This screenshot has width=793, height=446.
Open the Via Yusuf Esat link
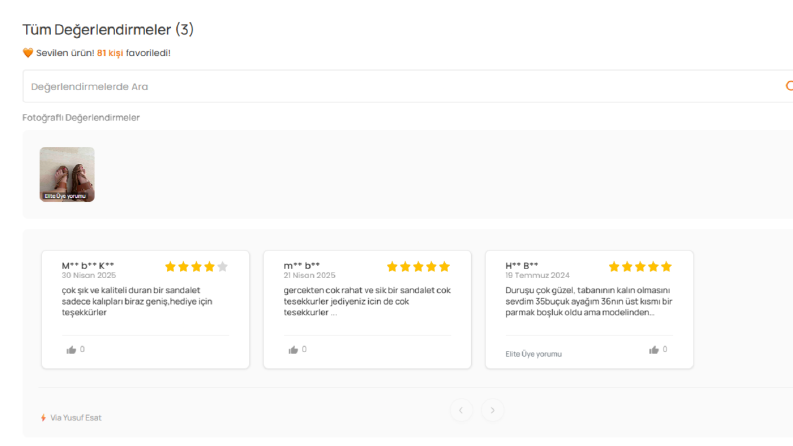coord(76,418)
